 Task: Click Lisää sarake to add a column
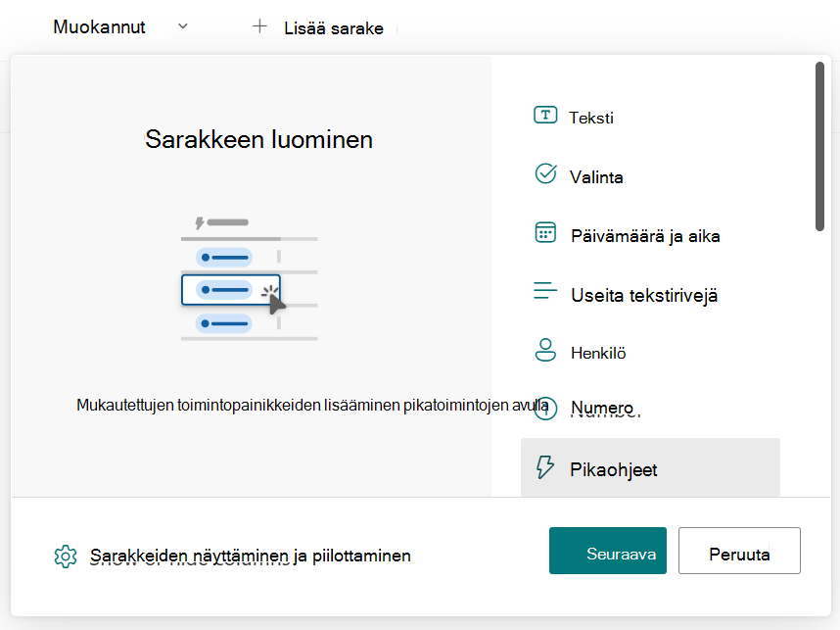pyautogui.click(x=333, y=27)
